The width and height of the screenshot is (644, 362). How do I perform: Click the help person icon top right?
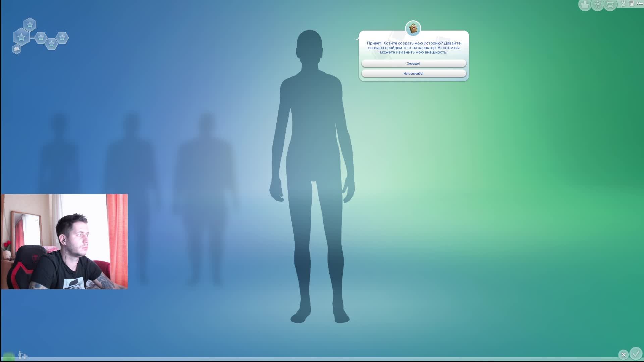[x=624, y=4]
